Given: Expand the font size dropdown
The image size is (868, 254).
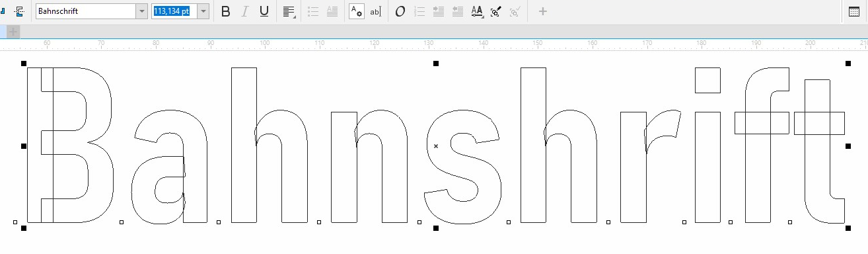Looking at the screenshot, I should click(203, 11).
